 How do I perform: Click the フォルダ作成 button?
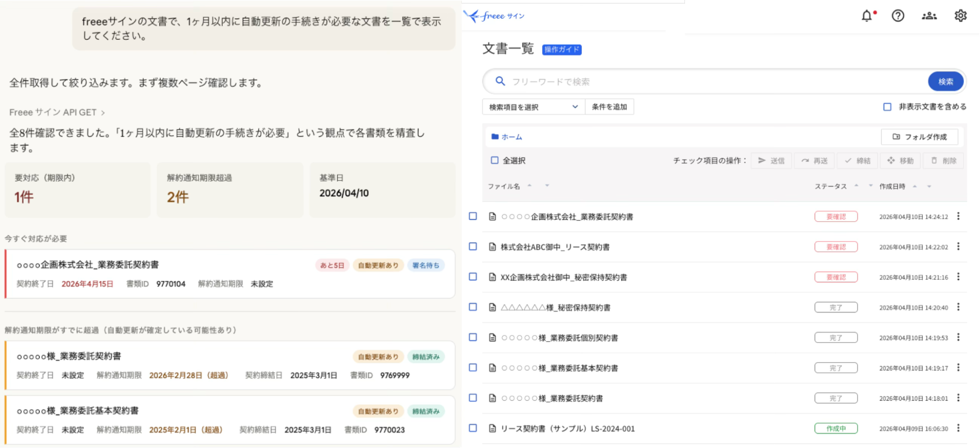[919, 136]
